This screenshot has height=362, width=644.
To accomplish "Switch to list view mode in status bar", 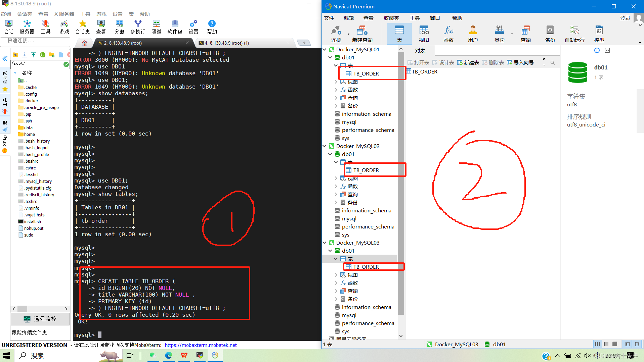I will [597, 344].
